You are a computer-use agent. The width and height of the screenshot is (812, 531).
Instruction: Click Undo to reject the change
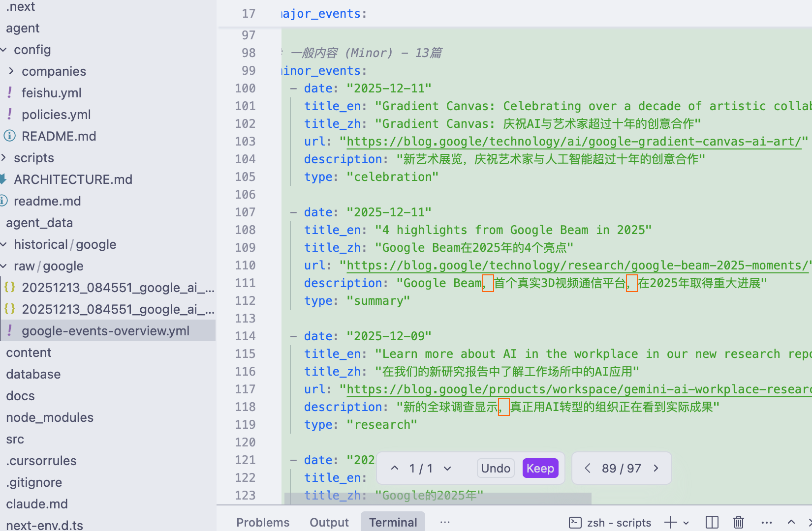click(495, 468)
